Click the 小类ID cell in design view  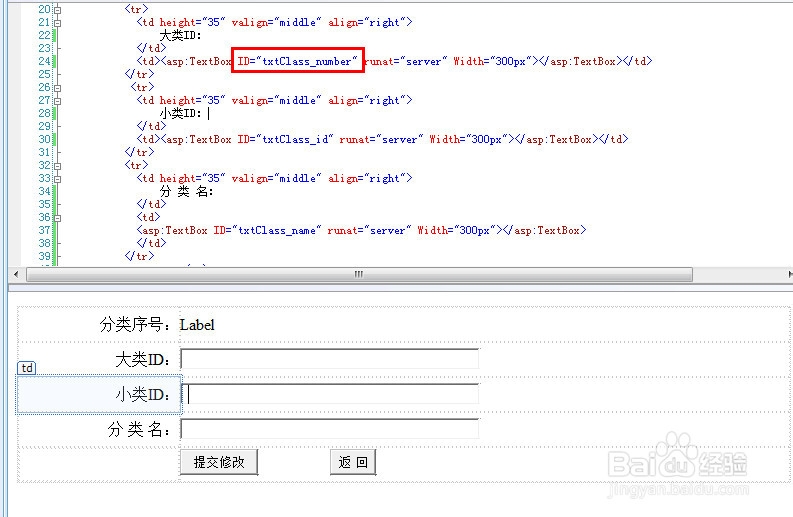click(x=99, y=395)
